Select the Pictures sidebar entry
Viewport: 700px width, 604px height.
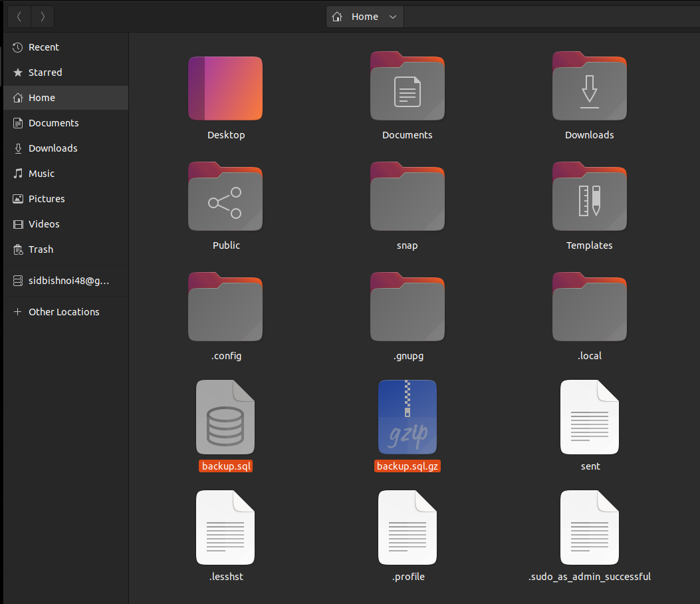click(x=47, y=198)
